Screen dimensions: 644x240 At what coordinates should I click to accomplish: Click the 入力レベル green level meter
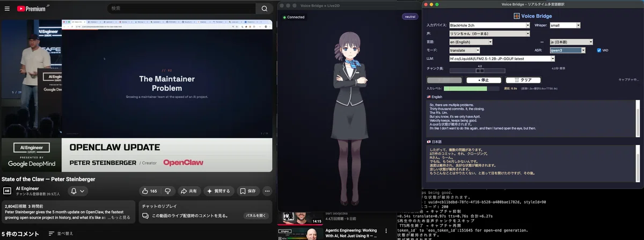473,88
